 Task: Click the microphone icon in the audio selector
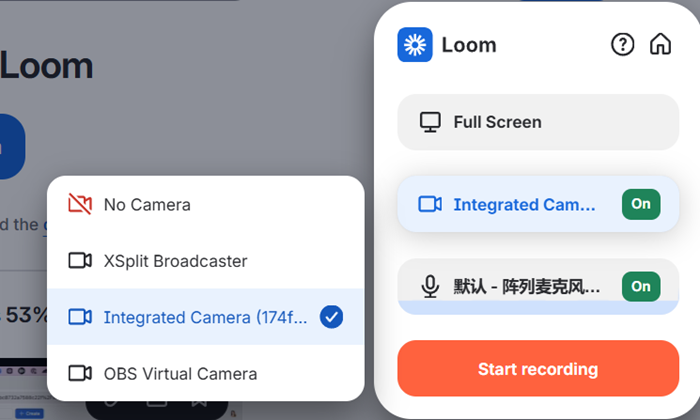click(430, 287)
